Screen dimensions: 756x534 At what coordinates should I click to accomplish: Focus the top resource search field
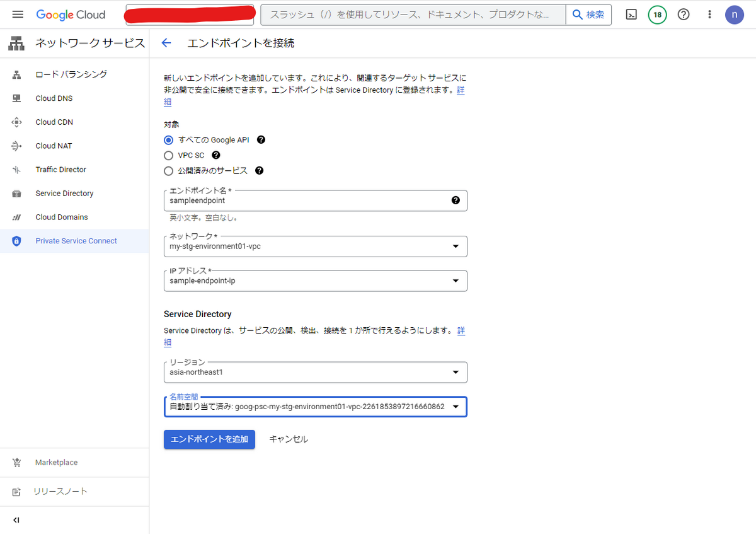point(413,15)
